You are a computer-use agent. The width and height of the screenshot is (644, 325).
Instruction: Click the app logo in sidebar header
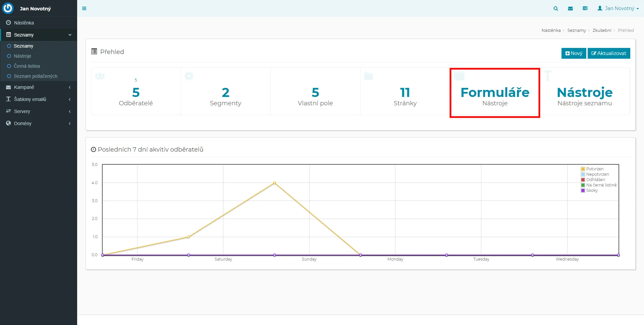pyautogui.click(x=8, y=8)
